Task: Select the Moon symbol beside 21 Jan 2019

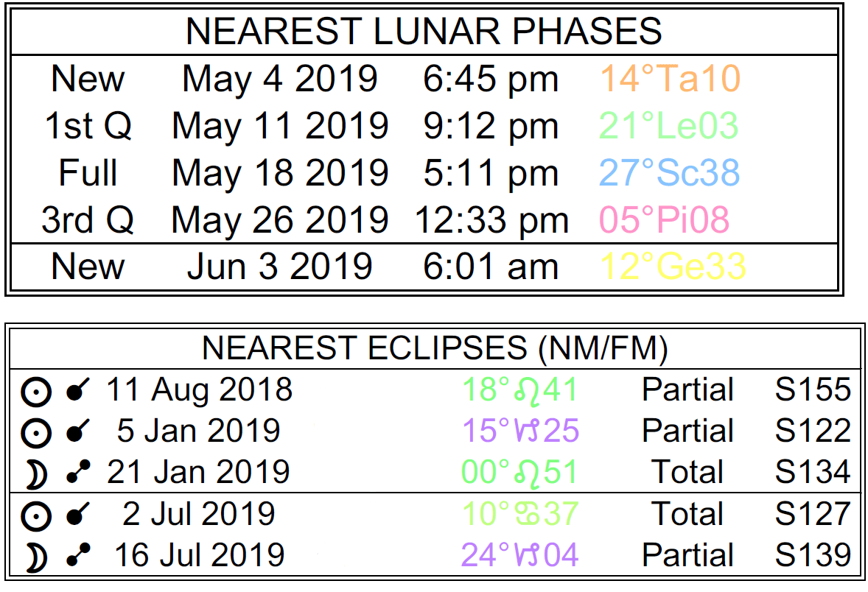Action: click(x=35, y=474)
